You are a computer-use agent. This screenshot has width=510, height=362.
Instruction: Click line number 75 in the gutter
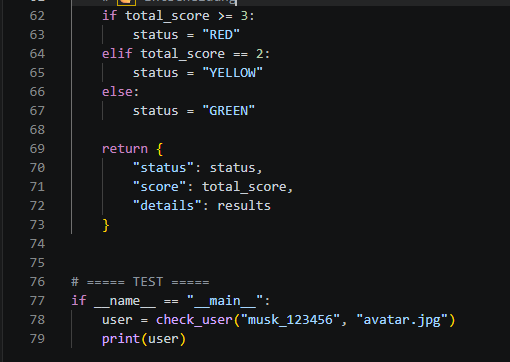pyautogui.click(x=37, y=263)
